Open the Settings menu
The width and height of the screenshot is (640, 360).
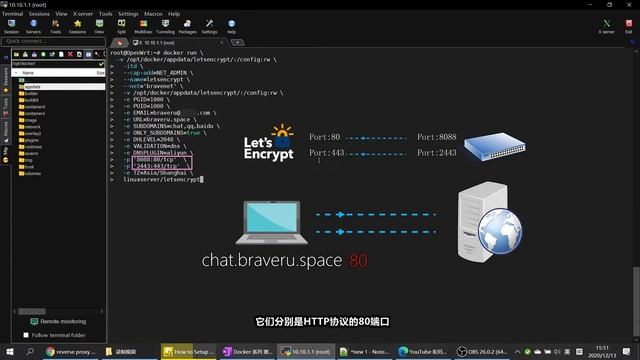pyautogui.click(x=129, y=14)
